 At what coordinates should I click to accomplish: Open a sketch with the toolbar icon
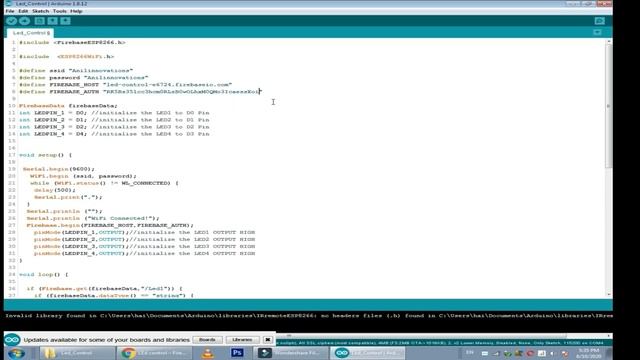[52, 21]
